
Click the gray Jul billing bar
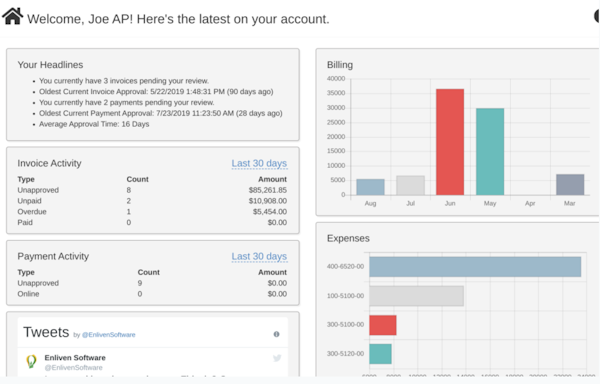click(x=410, y=185)
